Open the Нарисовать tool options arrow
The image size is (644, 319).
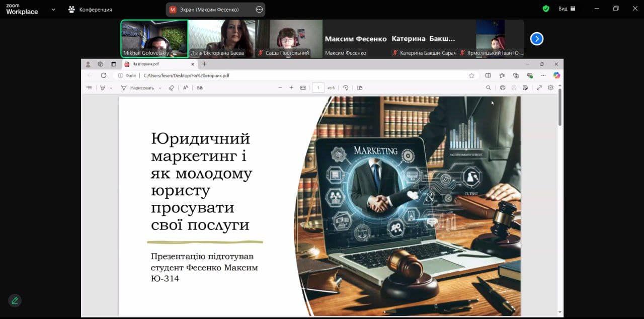[x=160, y=88]
